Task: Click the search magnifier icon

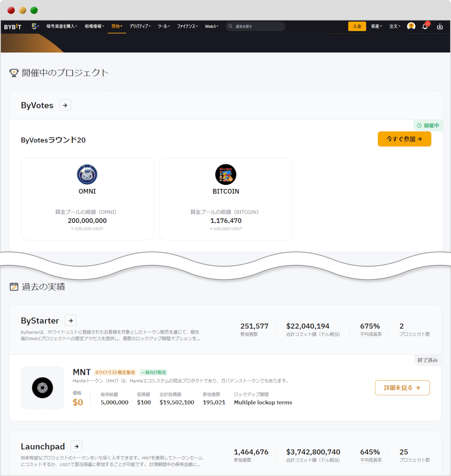Action: click(x=230, y=26)
